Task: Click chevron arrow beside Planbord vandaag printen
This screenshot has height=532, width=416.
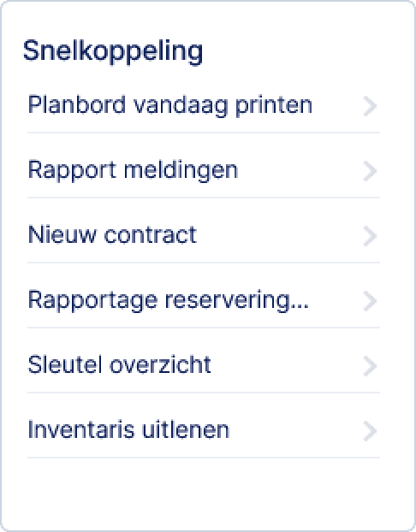Action: [x=370, y=106]
